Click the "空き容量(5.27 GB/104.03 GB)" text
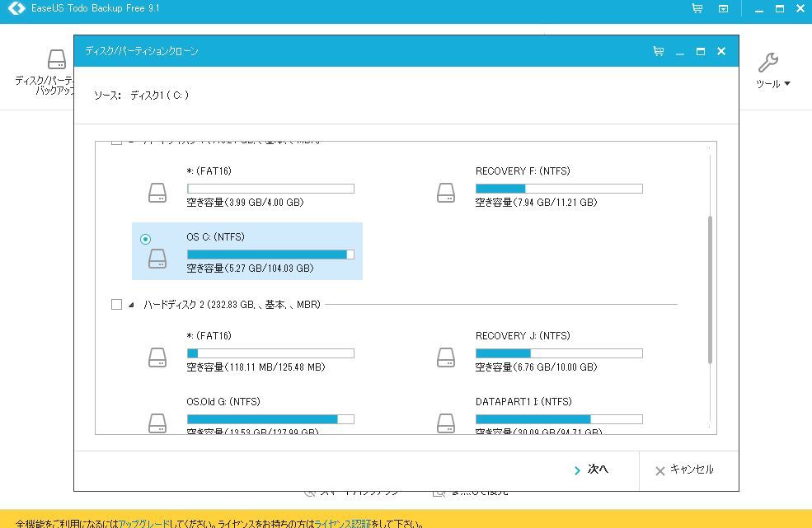The image size is (812, 528). point(250,269)
